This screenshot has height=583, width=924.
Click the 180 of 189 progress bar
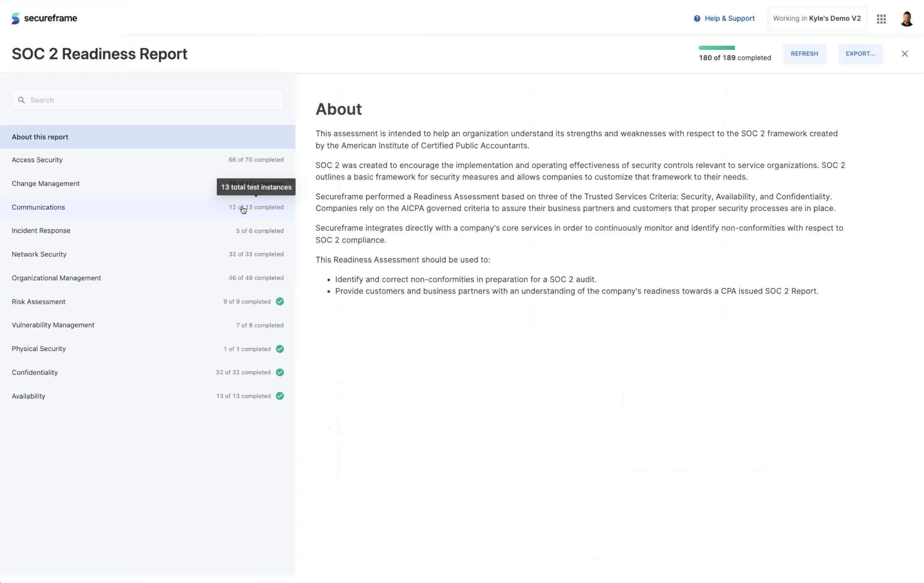[x=716, y=48]
